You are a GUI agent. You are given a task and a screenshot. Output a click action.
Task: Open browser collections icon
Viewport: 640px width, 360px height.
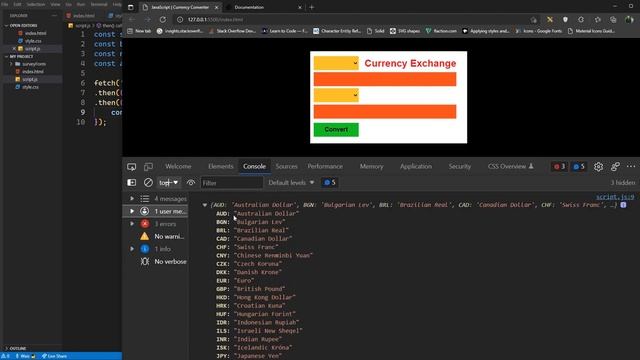[x=613, y=20]
